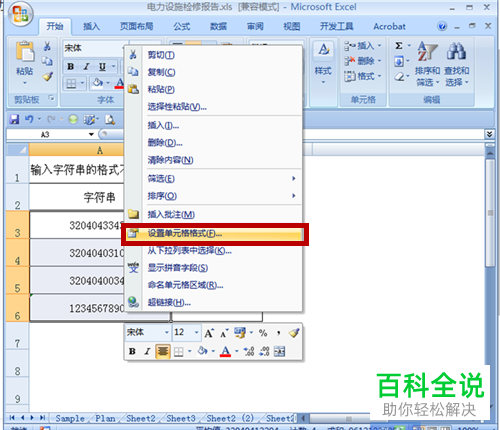Click the ribbon 插入 cells button
This screenshot has height=430, width=500.
pos(363,46)
